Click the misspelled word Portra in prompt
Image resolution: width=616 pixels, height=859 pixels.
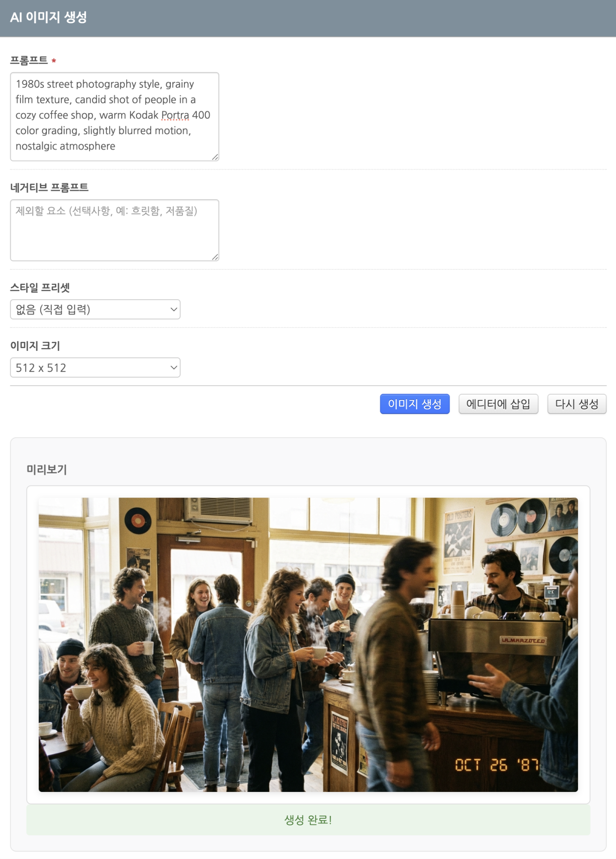175,115
